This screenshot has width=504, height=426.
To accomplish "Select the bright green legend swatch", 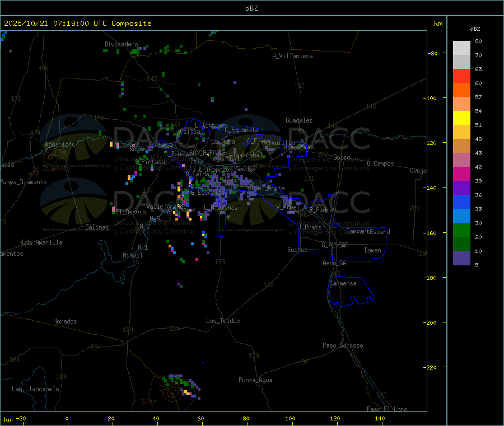I will pyautogui.click(x=461, y=230).
